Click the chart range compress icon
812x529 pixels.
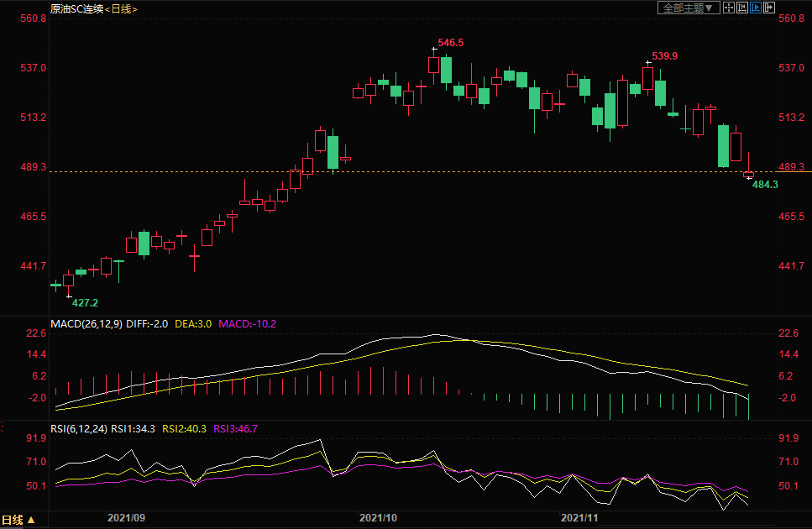741,8
